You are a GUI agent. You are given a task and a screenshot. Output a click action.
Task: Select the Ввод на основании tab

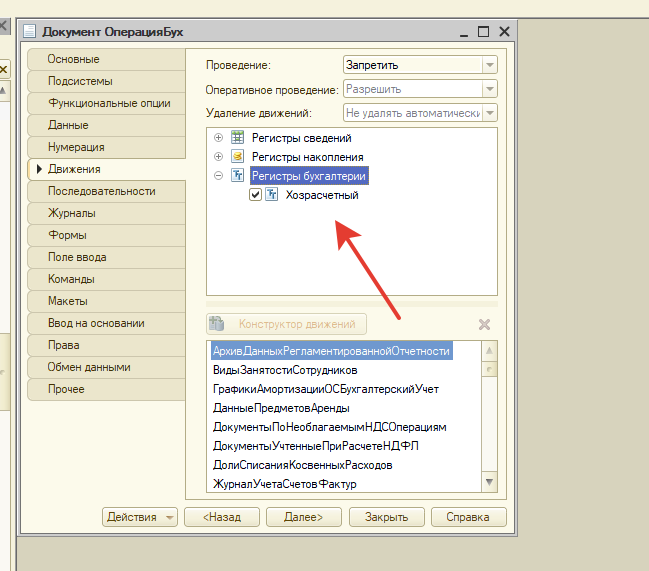(x=106, y=323)
